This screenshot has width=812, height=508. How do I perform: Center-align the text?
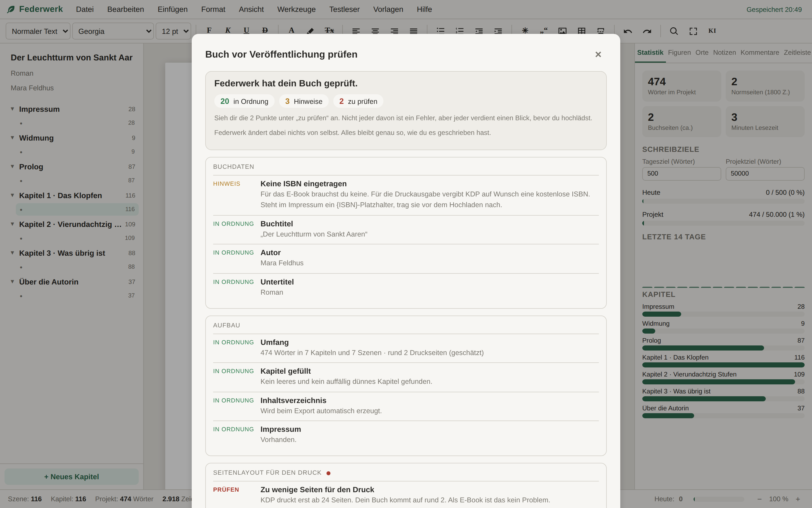tap(375, 31)
